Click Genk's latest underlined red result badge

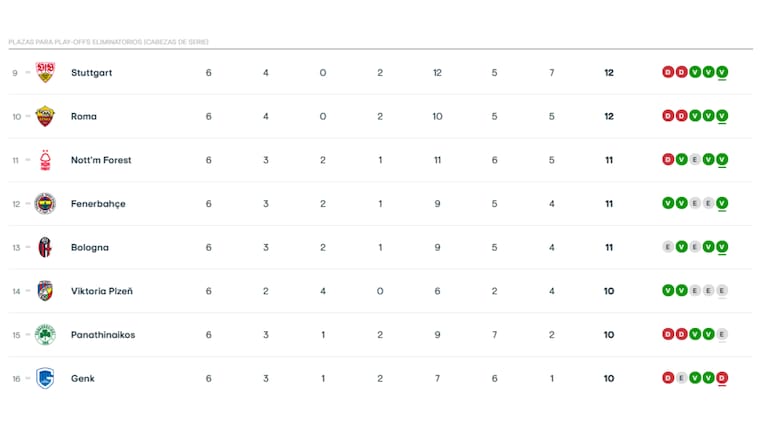(x=722, y=378)
